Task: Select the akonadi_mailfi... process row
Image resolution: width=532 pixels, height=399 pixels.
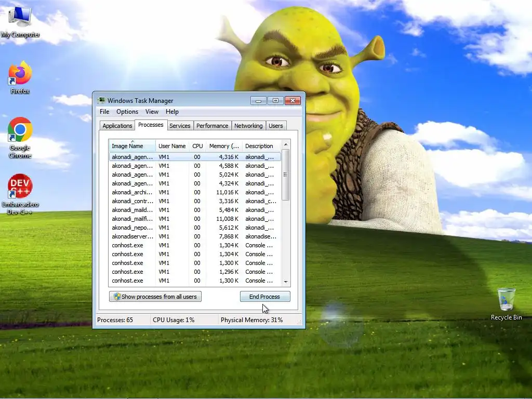Action: pos(195,219)
